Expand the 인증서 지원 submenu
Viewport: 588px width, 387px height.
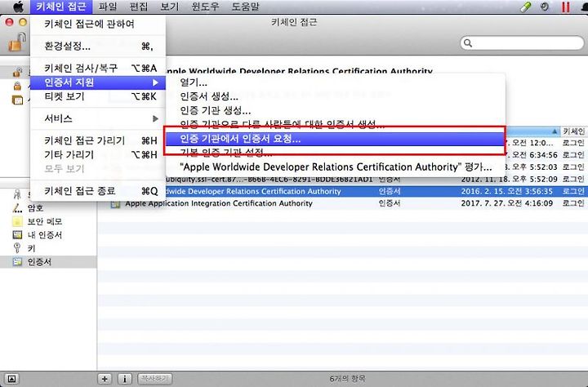pyautogui.click(x=98, y=82)
